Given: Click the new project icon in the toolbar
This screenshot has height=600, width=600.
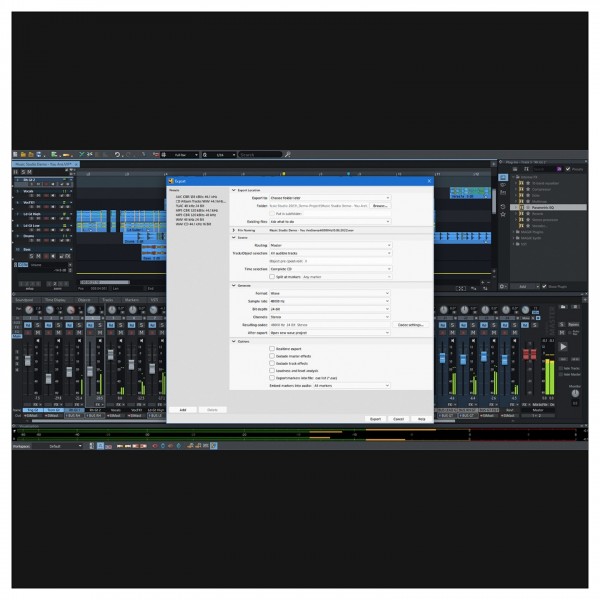Looking at the screenshot, I should click(x=16, y=155).
